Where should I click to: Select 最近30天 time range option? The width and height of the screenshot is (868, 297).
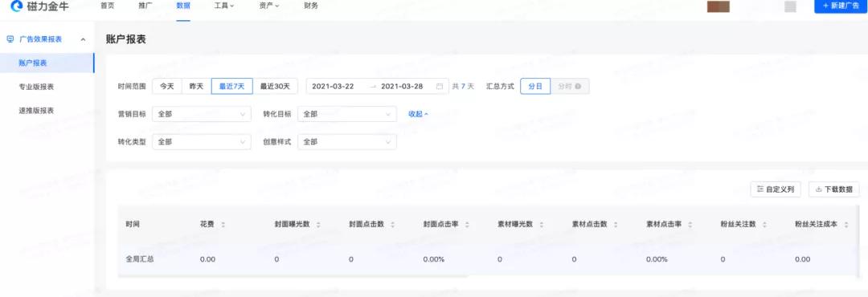[x=275, y=86]
